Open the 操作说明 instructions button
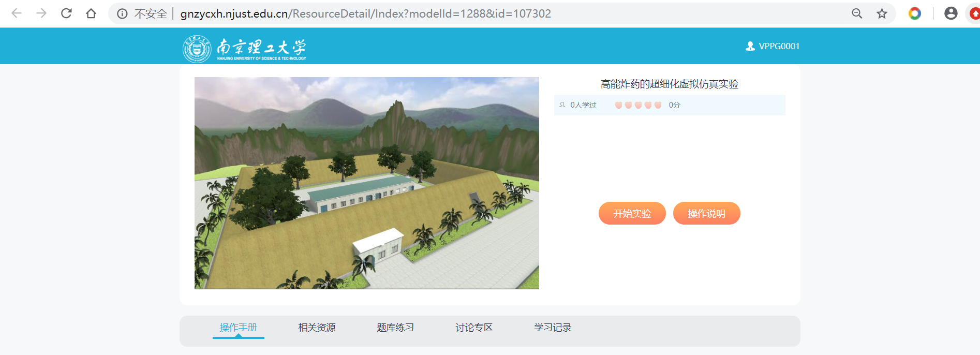 (706, 213)
